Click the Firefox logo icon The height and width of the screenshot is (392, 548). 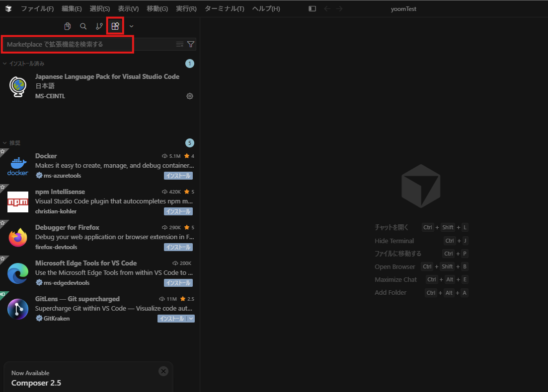point(18,237)
